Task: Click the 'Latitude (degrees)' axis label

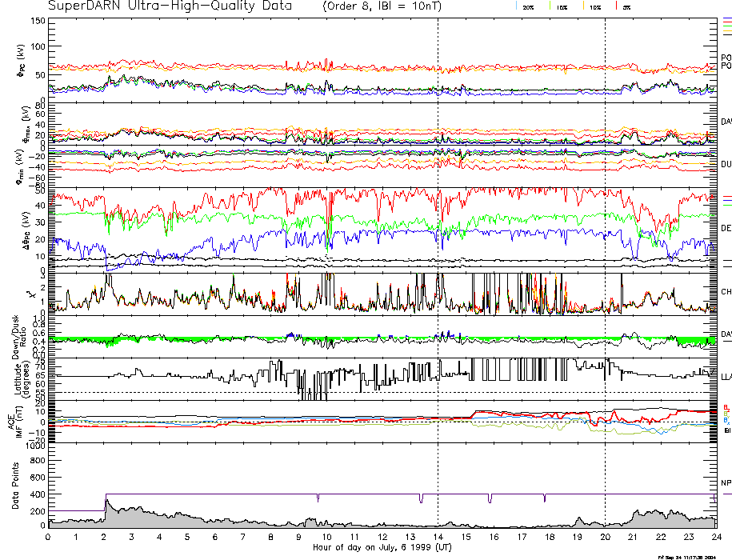Action: 18,378
